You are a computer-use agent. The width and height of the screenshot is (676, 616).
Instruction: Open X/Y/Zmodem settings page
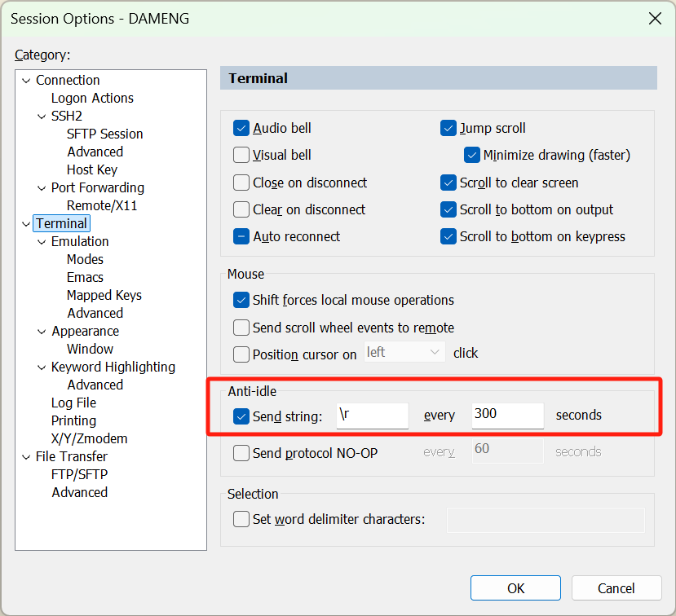(89, 438)
